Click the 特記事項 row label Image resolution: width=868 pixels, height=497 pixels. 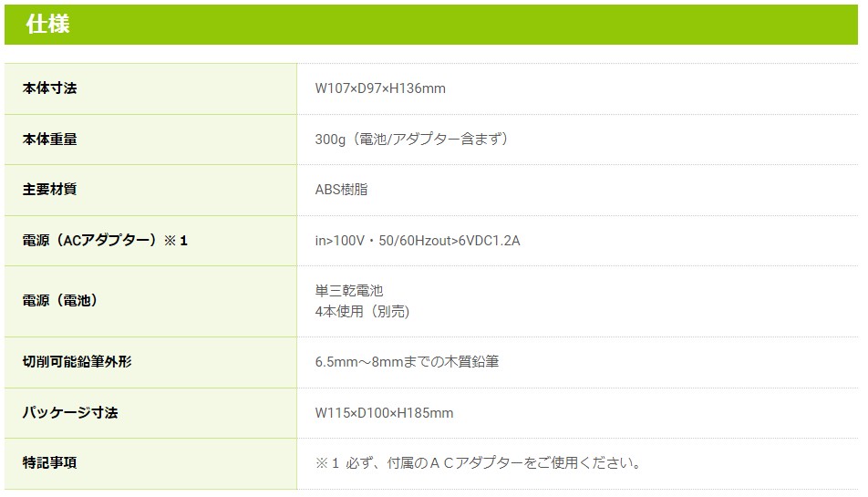49,462
